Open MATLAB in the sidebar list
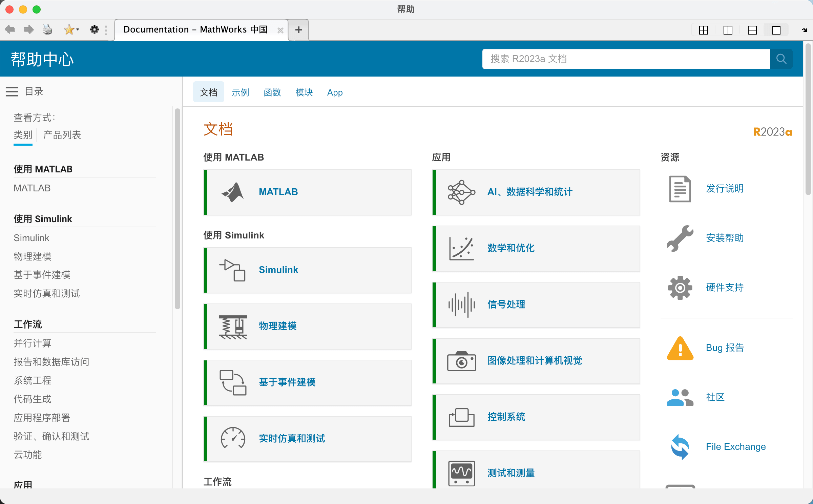Screen dimensions: 813x504 pyautogui.click(x=32, y=188)
